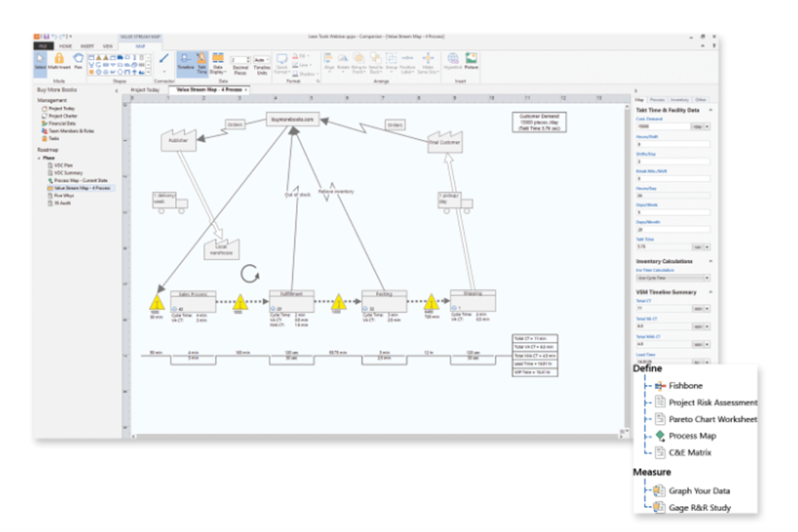This screenshot has height=532, width=798.
Task: Edit the Cust Demand input field
Action: (664, 126)
